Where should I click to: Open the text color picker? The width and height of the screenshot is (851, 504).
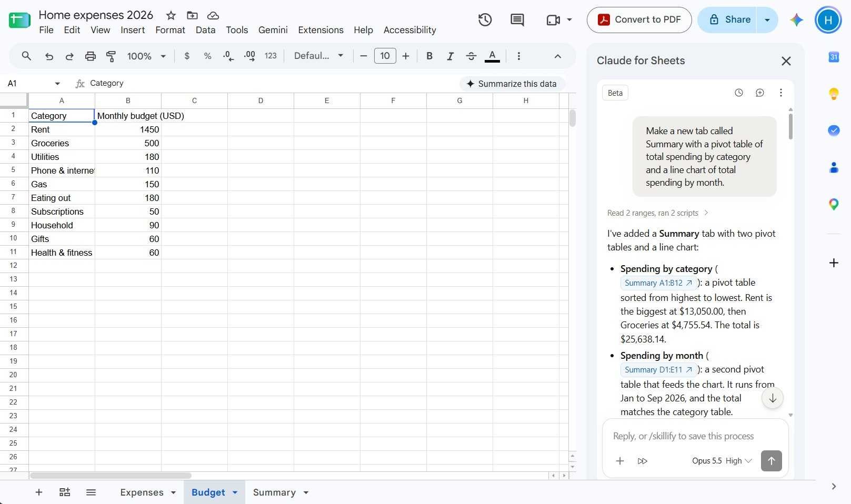click(492, 56)
